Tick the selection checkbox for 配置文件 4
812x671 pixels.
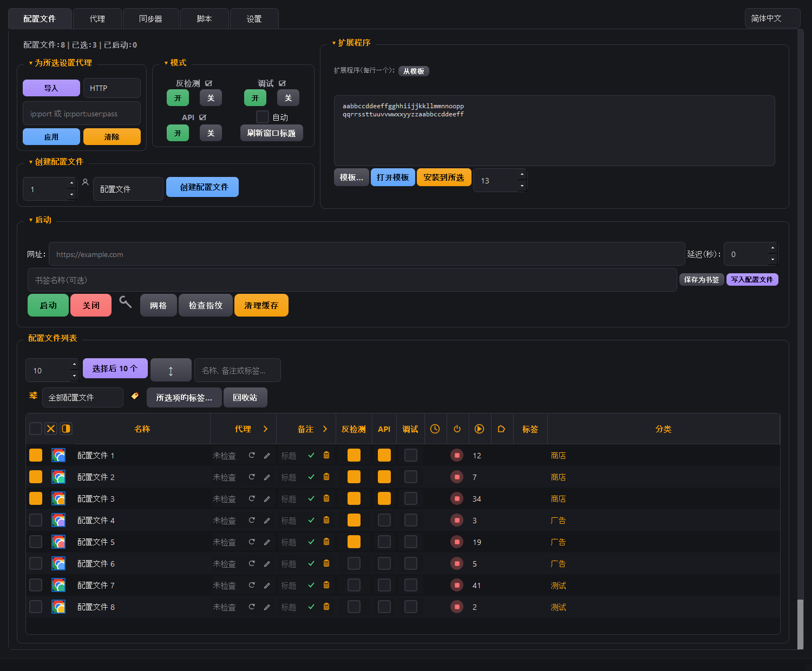[36, 520]
